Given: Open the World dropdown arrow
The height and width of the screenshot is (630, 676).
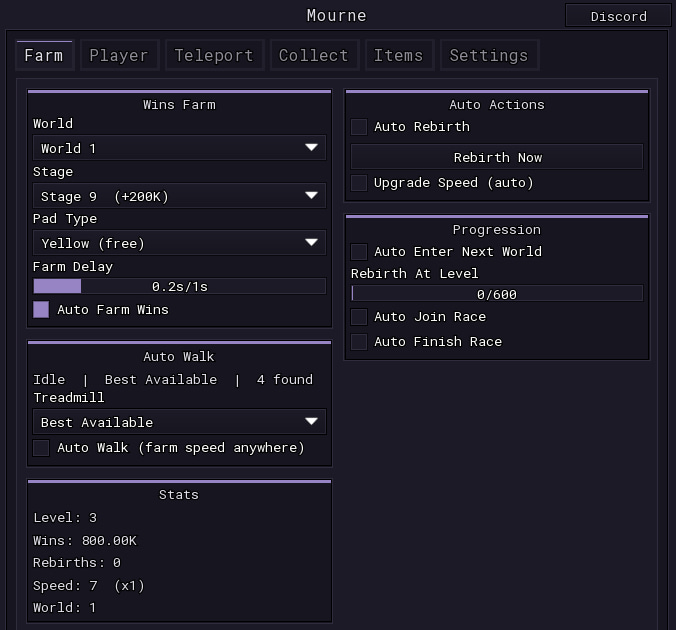Looking at the screenshot, I should 311,148.
